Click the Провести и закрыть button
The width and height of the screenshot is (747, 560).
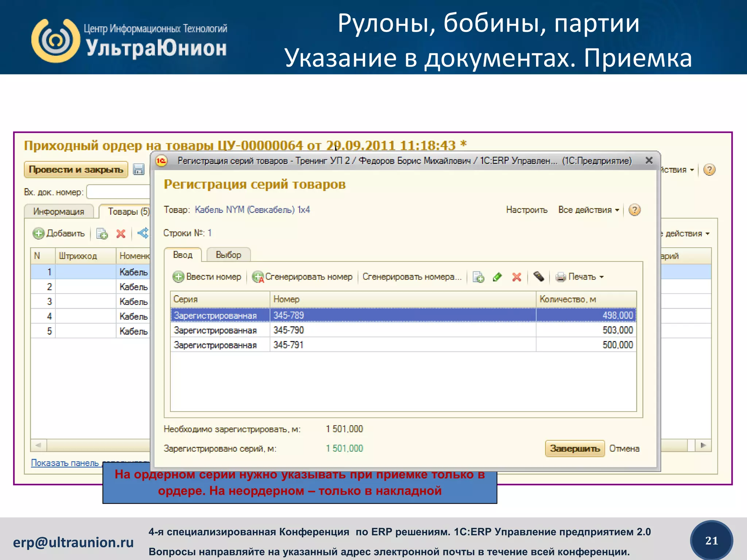76,170
